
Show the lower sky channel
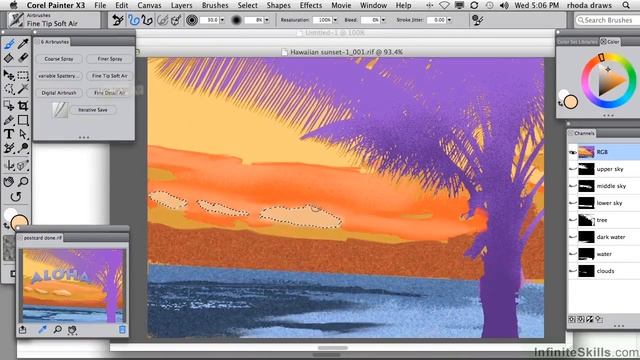[573, 203]
